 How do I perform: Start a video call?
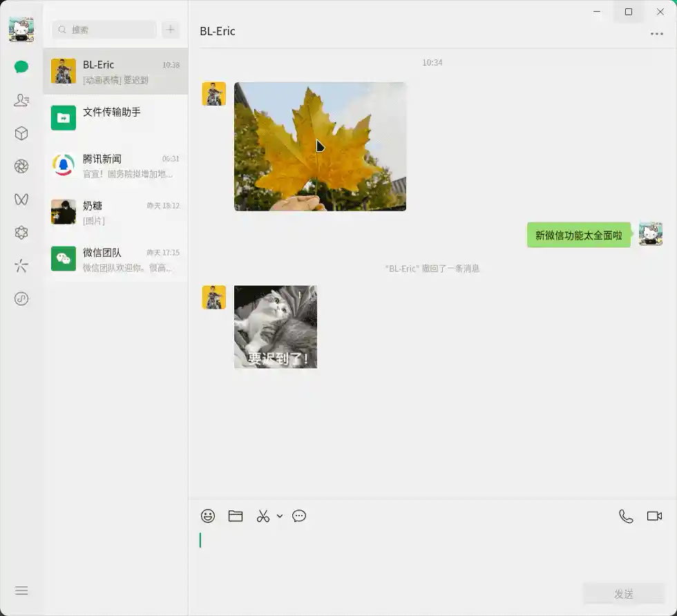(654, 516)
